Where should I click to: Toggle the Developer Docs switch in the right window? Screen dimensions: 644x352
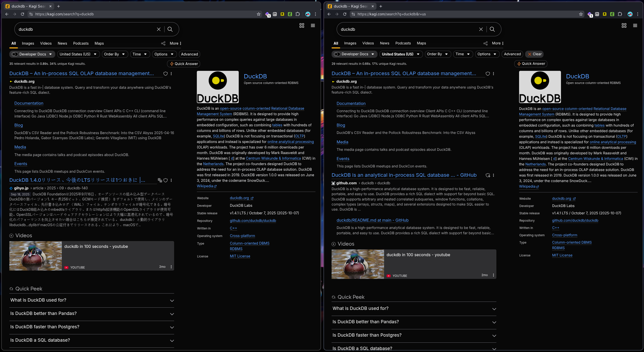tap(337, 54)
